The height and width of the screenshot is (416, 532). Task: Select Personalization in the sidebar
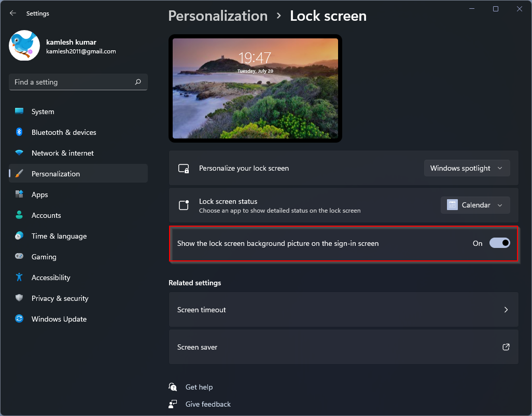pos(78,174)
